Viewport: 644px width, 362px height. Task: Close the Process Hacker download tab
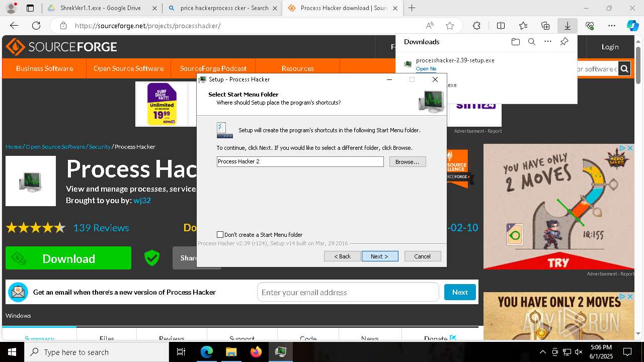coord(395,8)
